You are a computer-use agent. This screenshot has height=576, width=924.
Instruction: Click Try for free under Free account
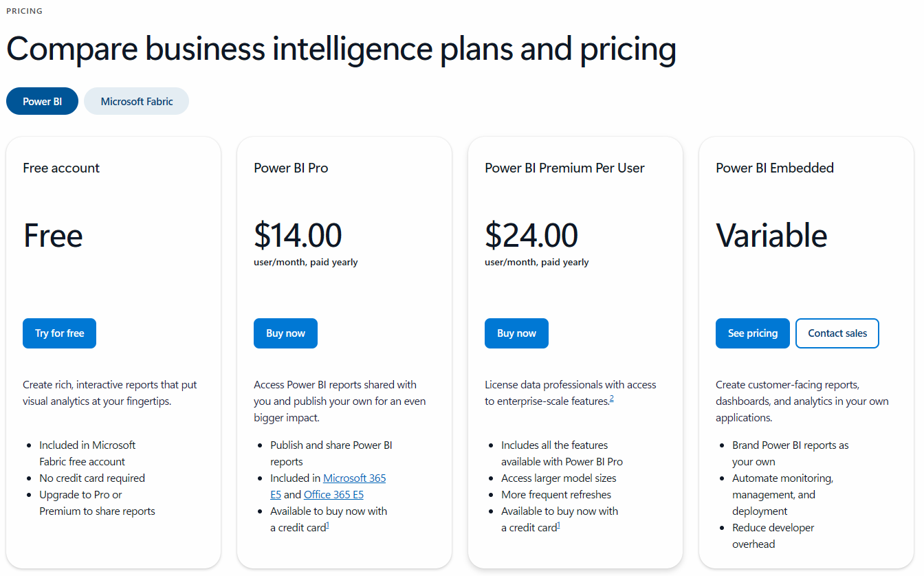click(x=59, y=333)
